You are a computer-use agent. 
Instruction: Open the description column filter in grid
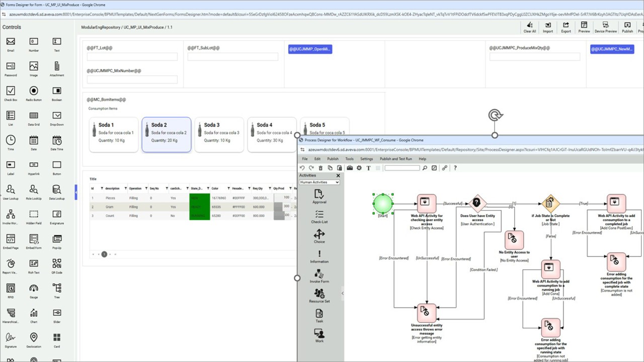124,188
